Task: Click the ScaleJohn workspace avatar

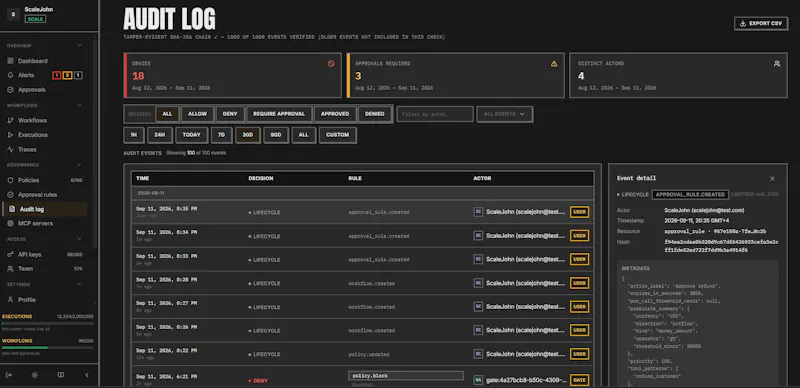Action: [13, 14]
